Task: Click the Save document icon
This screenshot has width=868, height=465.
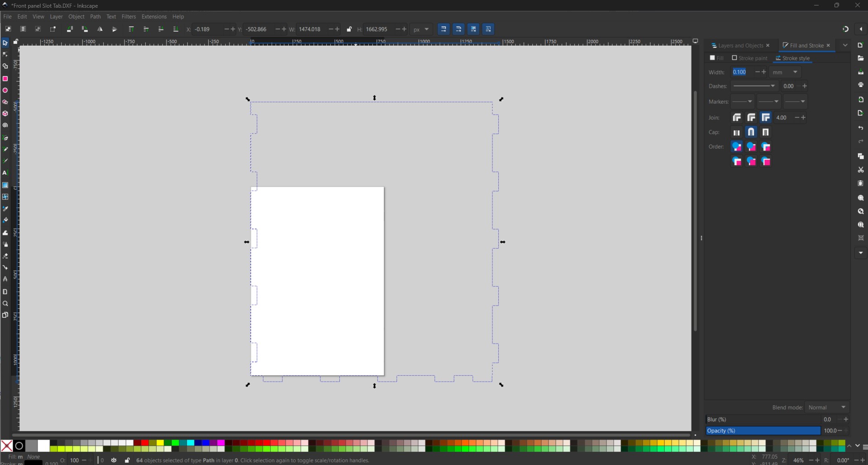Action: 861,72
